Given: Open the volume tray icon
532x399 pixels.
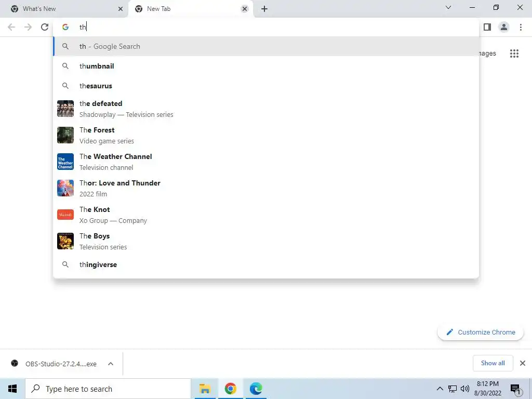Looking at the screenshot, I should tap(465, 389).
